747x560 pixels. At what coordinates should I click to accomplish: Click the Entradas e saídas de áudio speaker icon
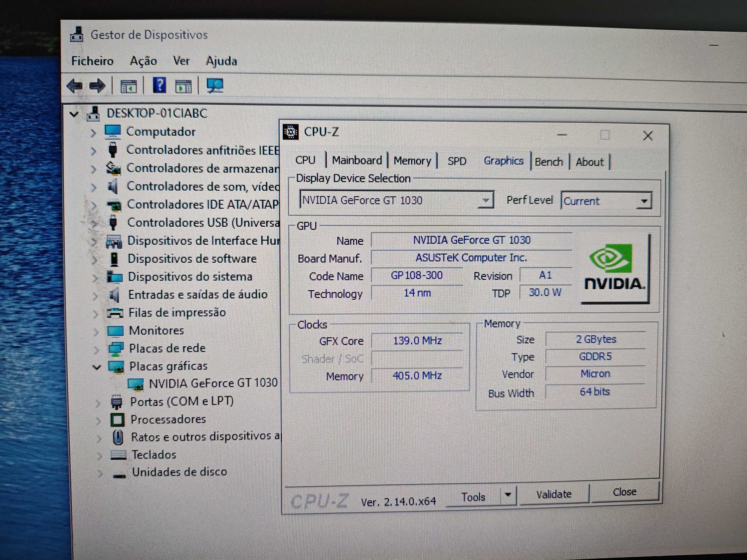[115, 295]
